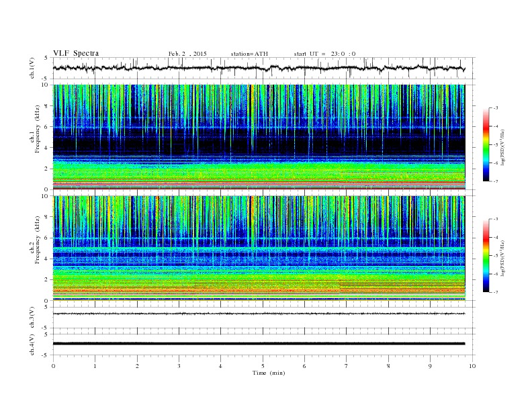Click the "-5" label on ch.2 colorbar
The width and height of the screenshot is (532, 411).
pos(496,256)
